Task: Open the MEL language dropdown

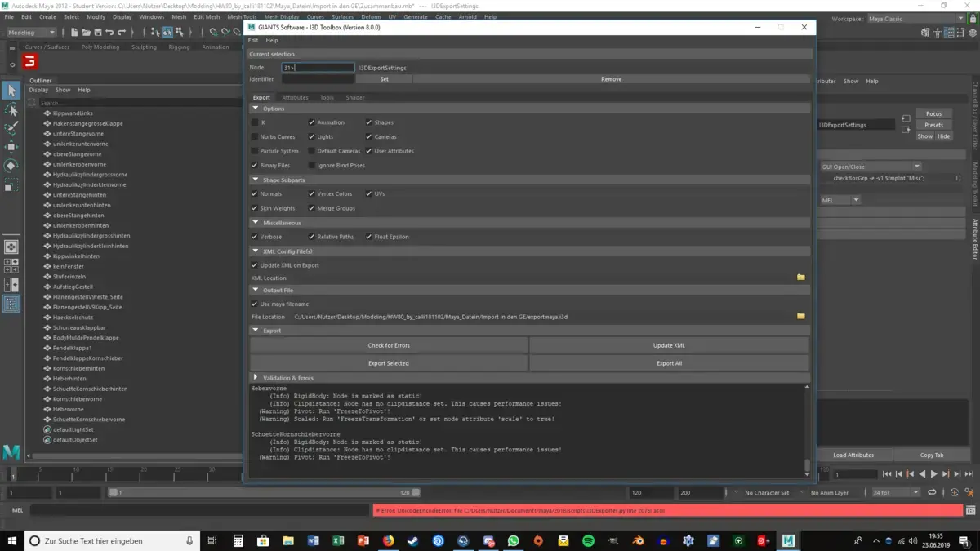Action: coord(840,200)
